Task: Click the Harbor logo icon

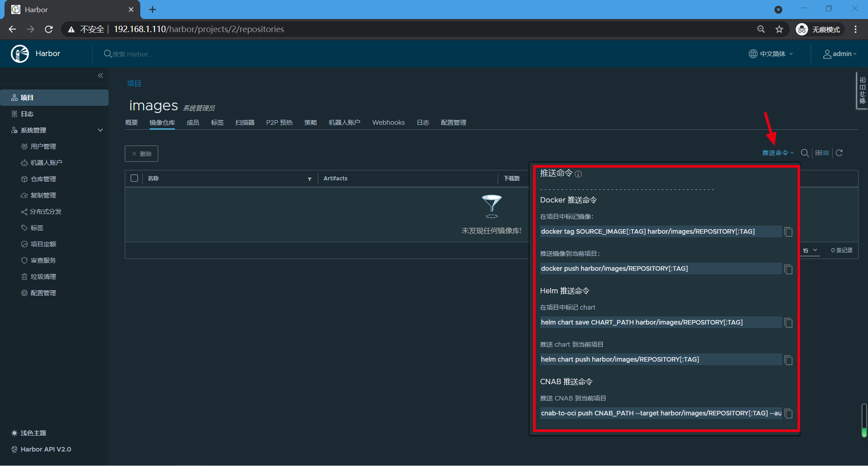Action: click(20, 54)
